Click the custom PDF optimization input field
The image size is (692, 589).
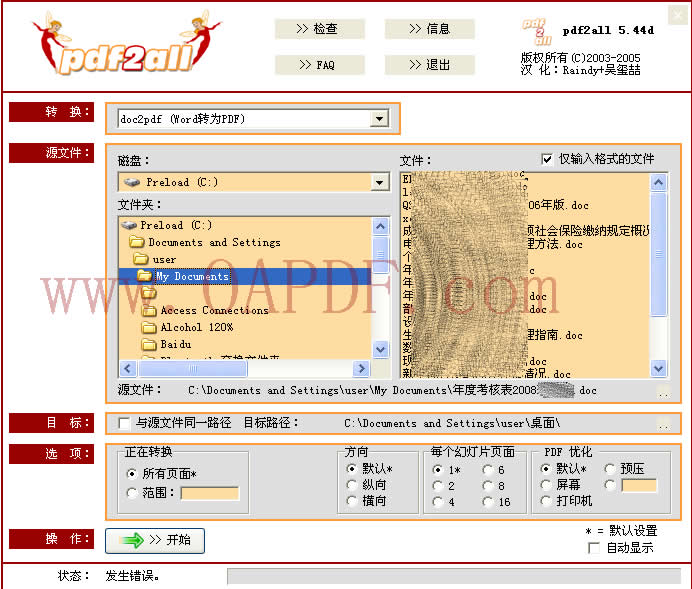coord(639,485)
